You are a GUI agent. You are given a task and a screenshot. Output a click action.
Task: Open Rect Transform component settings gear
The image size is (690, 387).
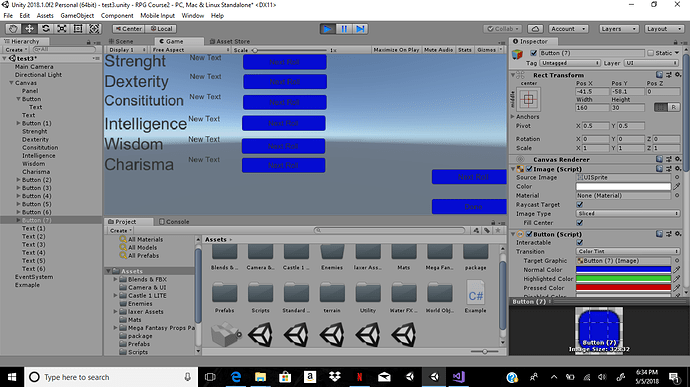point(678,75)
